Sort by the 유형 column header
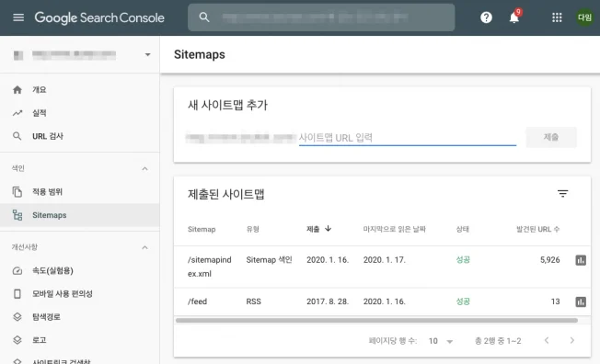The height and width of the screenshot is (364, 600). point(252,229)
